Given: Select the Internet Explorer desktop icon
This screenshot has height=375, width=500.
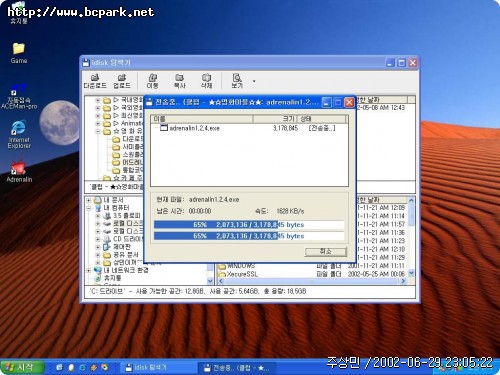Looking at the screenshot, I should [x=19, y=134].
